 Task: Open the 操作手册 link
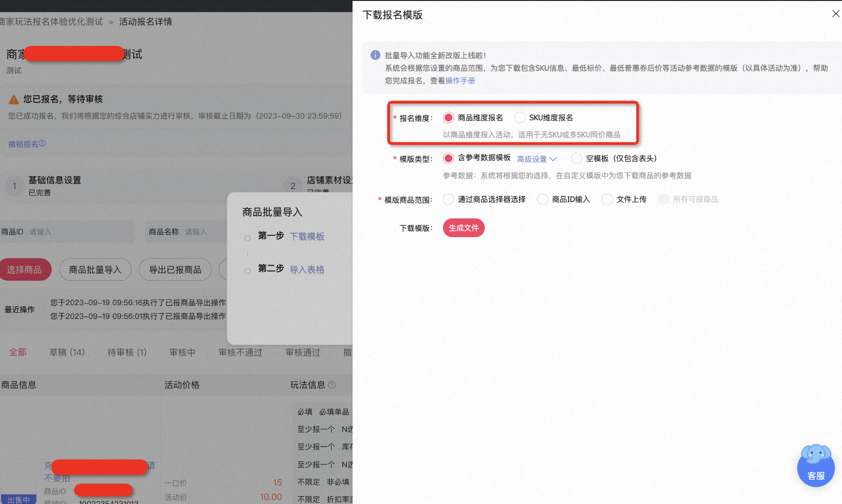click(x=460, y=80)
